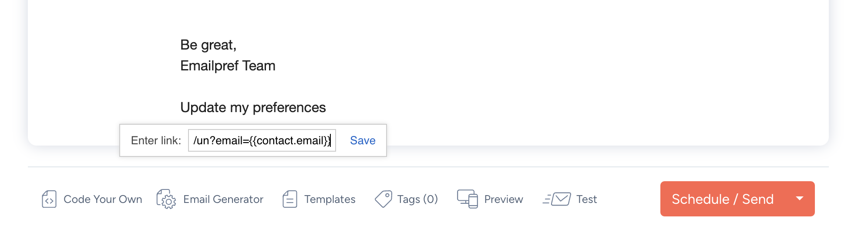
Task: Click the Test envelope icon
Action: click(557, 199)
